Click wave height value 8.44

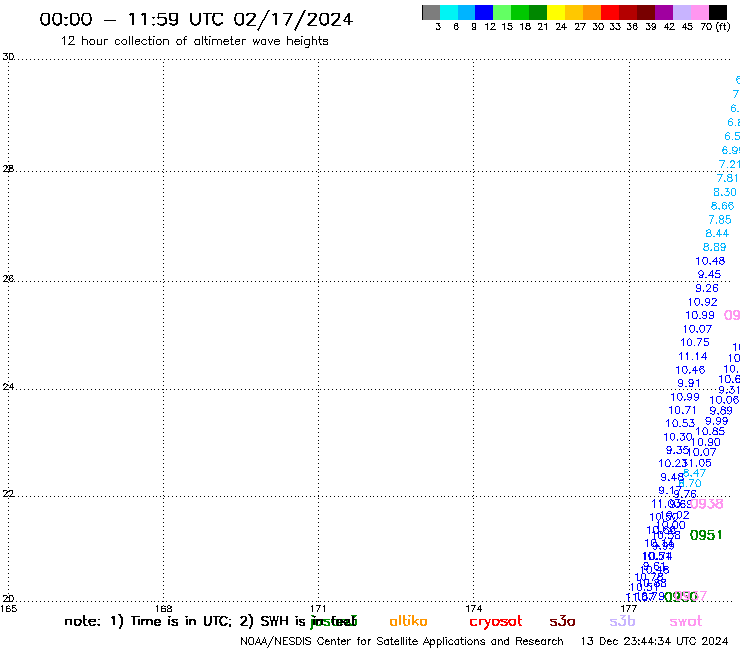717,233
